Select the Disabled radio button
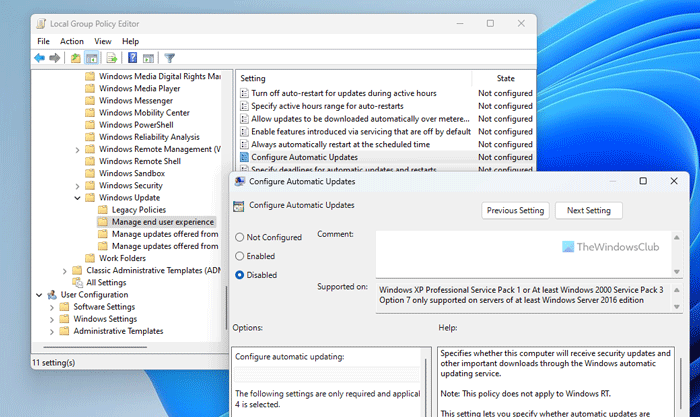Screen dimensions: 700x417 [x=239, y=273]
